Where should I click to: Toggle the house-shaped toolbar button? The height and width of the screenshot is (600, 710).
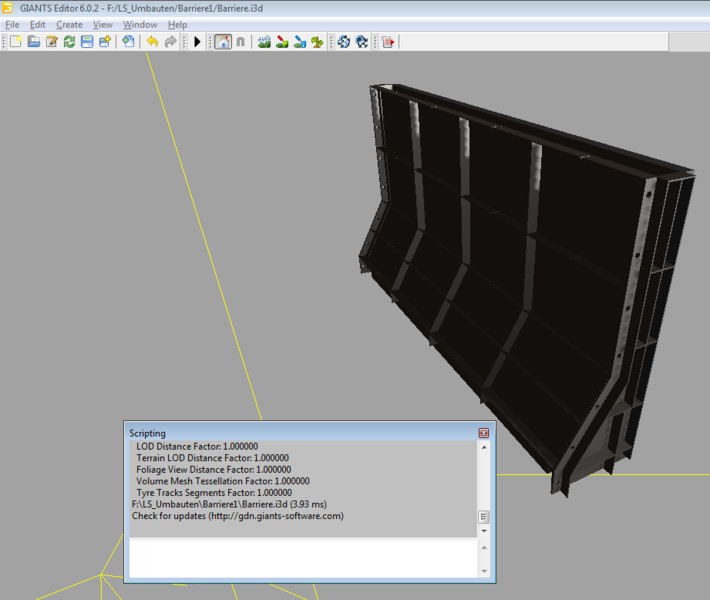[222, 42]
